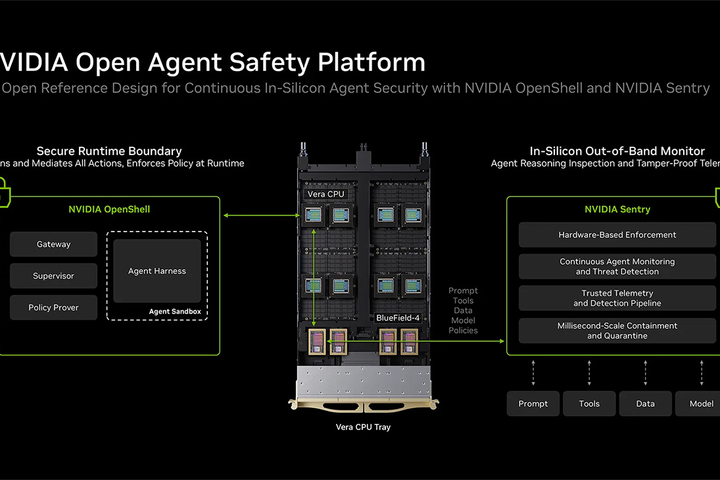Click the Agent Sandbox label
The image size is (720, 480).
click(x=174, y=311)
